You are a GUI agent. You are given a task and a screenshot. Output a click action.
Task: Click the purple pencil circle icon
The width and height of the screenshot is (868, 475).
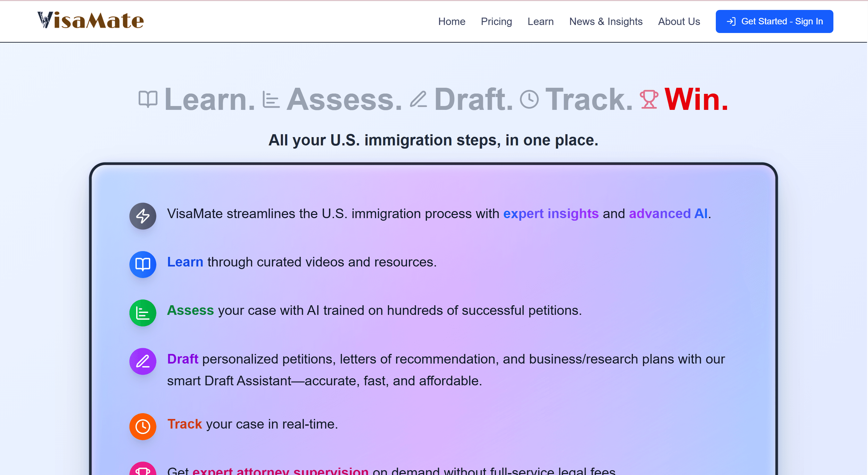143,362
